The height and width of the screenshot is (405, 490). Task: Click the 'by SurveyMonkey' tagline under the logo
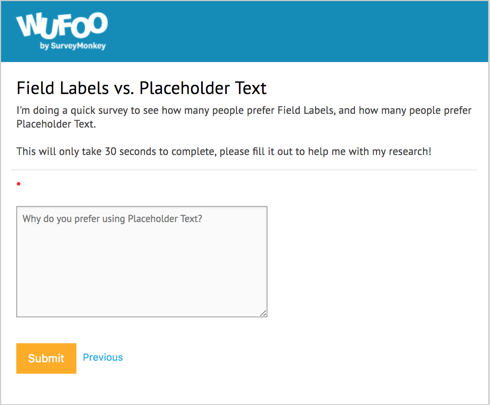pyautogui.click(x=73, y=46)
